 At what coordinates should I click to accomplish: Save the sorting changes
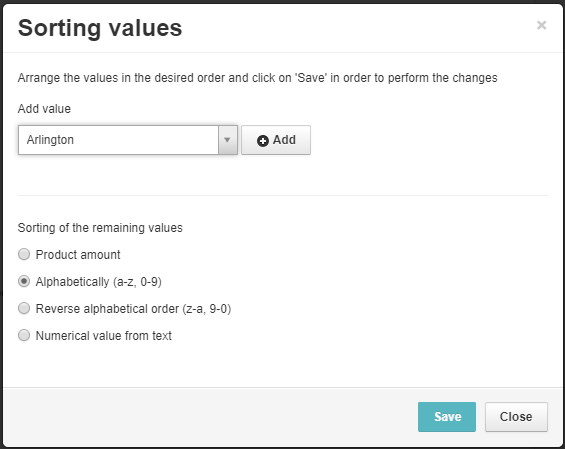(x=447, y=417)
